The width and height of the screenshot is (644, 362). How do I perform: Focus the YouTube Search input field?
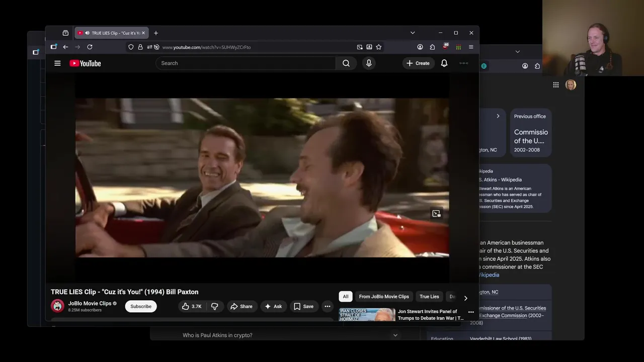click(246, 63)
